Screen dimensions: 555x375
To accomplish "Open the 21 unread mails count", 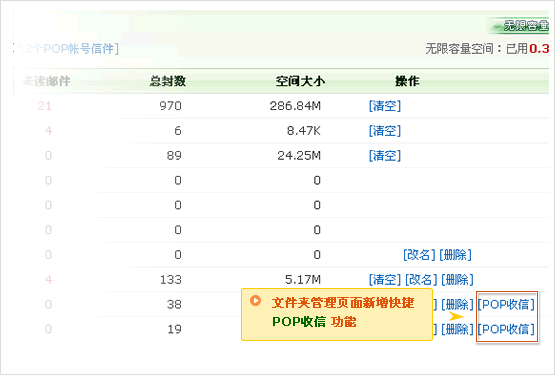I will [x=45, y=106].
